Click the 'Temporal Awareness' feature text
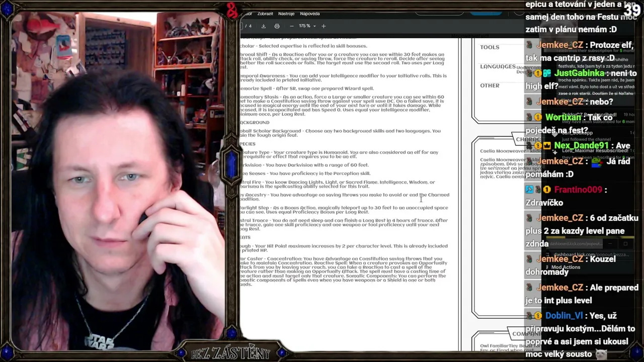644x362 pixels. coord(343,78)
